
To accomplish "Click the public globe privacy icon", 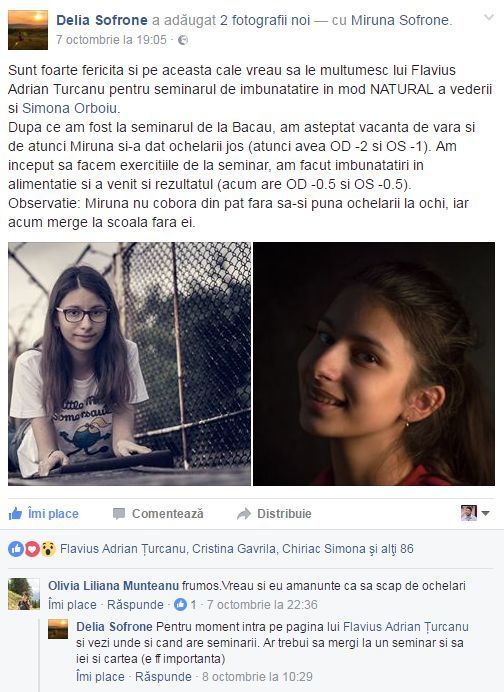I will pos(183,40).
